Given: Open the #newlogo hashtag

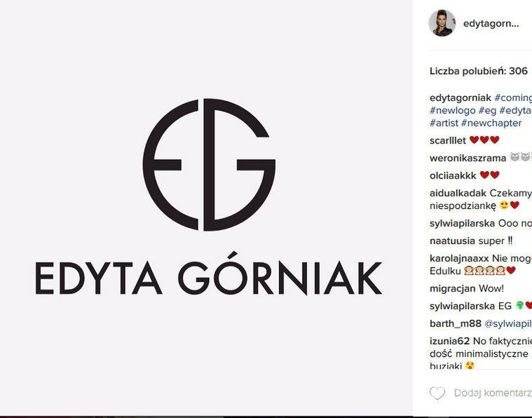Looking at the screenshot, I should click(x=453, y=110).
